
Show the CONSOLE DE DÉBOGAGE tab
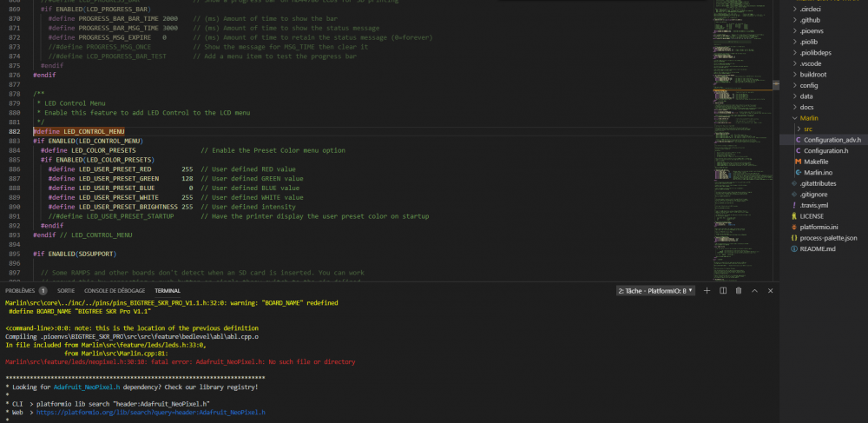115,290
